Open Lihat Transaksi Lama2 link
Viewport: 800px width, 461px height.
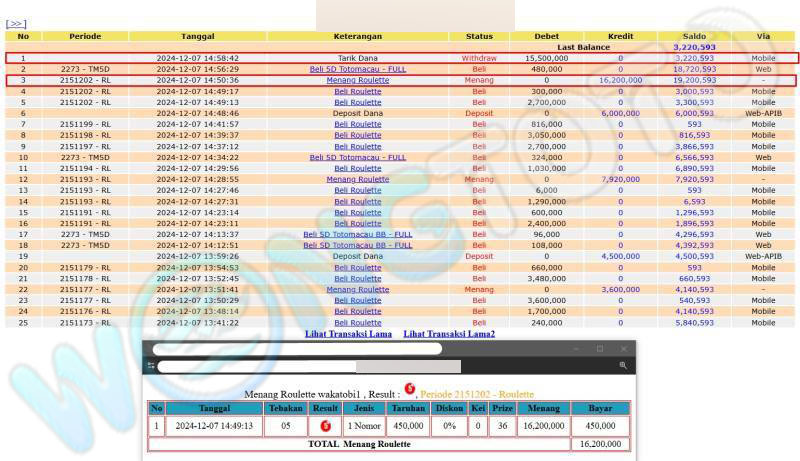448,333
